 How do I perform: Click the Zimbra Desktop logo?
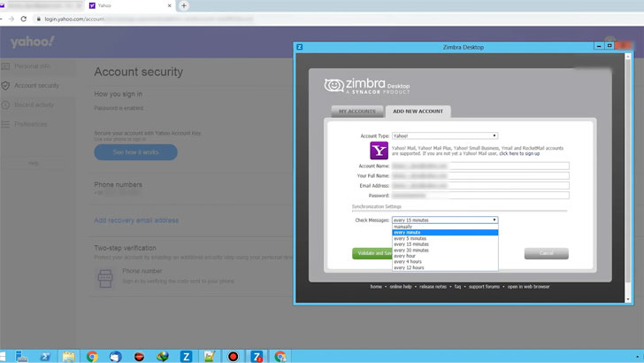367,86
